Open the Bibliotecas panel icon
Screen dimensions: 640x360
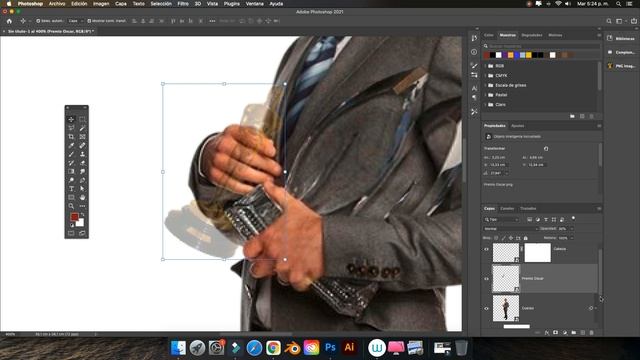click(610, 38)
